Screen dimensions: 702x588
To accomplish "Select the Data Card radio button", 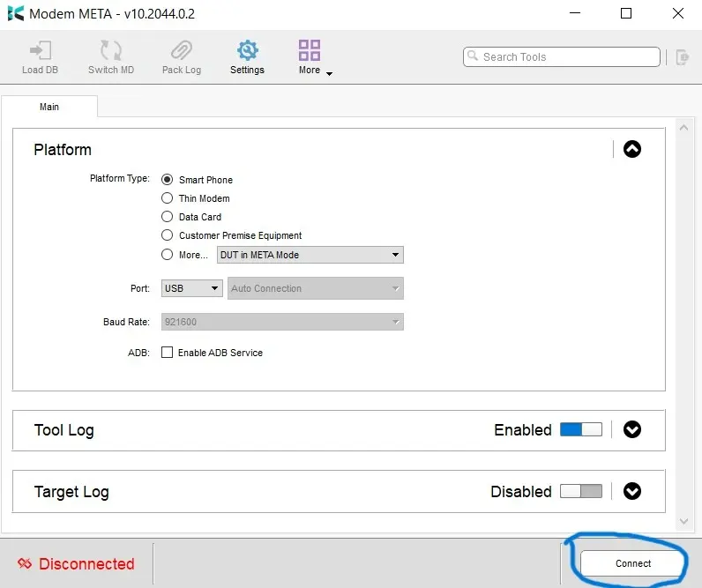I will click(x=168, y=217).
